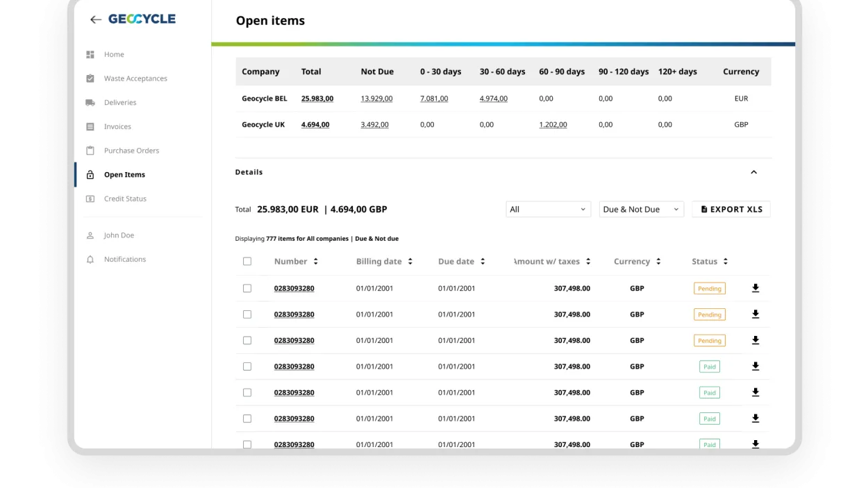Click the Open Items lock icon
The width and height of the screenshot is (868, 488).
pyautogui.click(x=90, y=175)
